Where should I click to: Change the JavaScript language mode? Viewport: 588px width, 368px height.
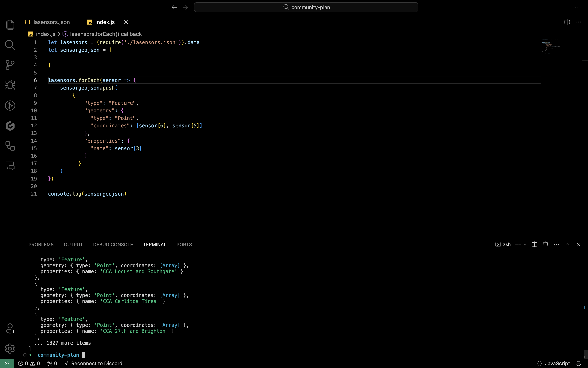pyautogui.click(x=557, y=363)
